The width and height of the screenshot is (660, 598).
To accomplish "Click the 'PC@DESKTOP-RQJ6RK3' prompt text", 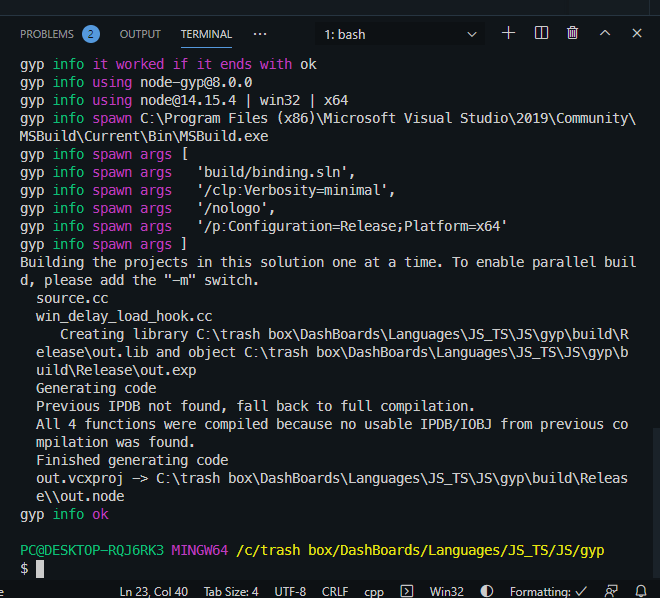I will coord(92,550).
